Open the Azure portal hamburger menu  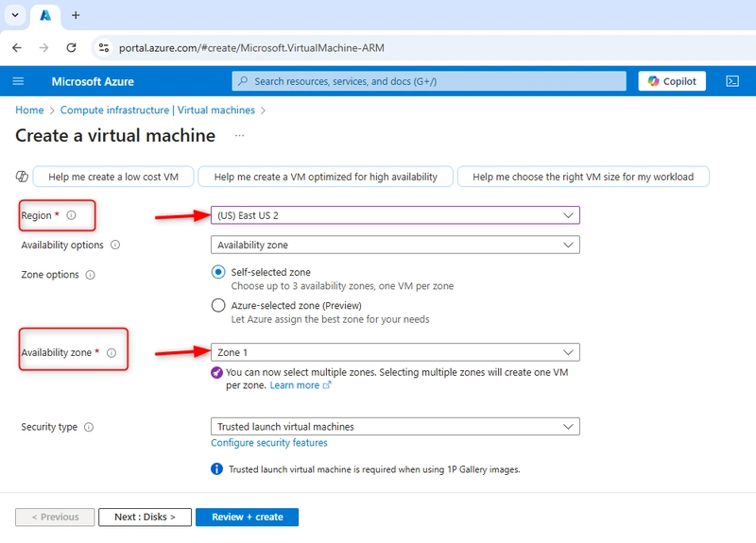[x=18, y=81]
